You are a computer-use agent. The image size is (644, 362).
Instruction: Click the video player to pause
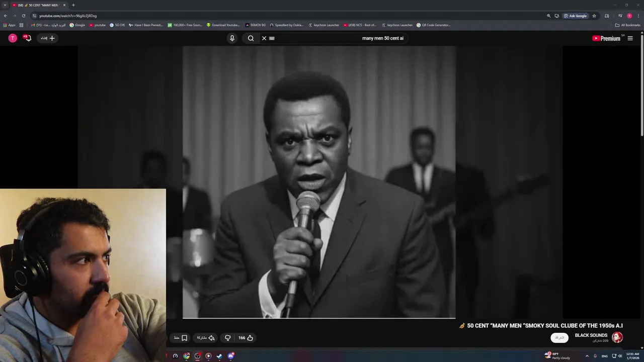click(319, 182)
